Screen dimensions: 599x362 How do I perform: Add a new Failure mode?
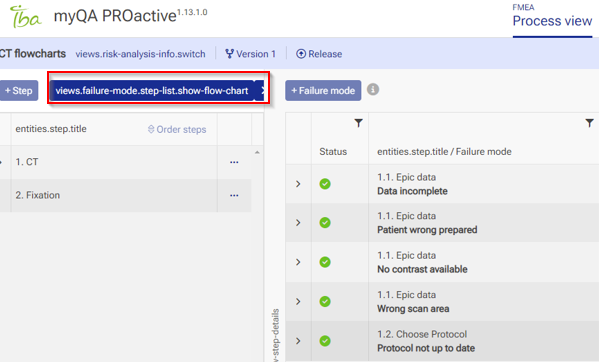coord(323,90)
